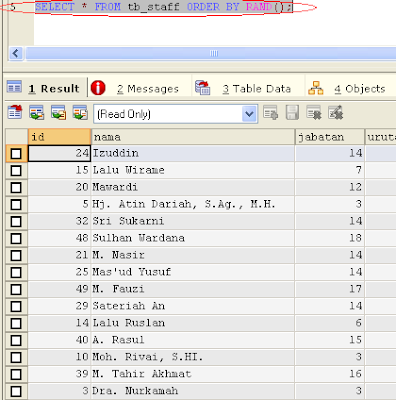This screenshot has height=400, width=396.
Task: Check the Hj. Atin Dariah row box
Action: pos(16,205)
